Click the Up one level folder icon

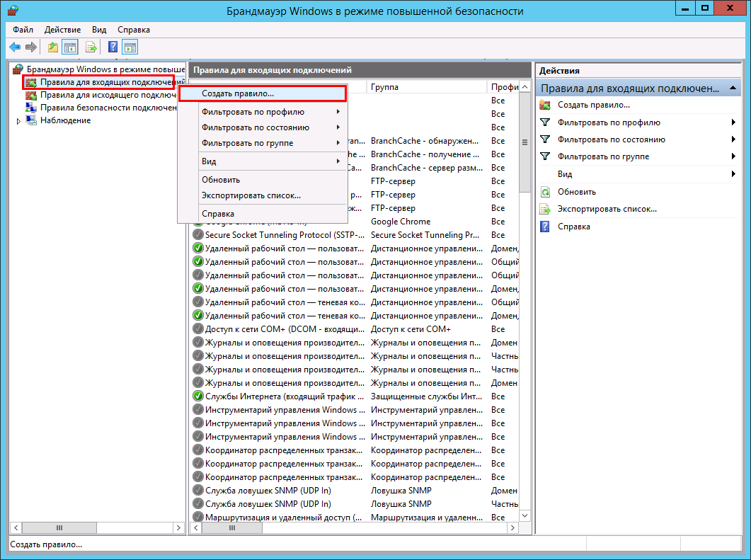(x=52, y=47)
